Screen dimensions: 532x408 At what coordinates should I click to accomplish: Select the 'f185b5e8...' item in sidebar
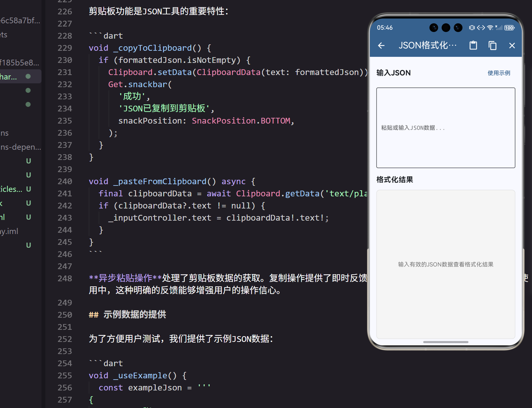pyautogui.click(x=19, y=63)
